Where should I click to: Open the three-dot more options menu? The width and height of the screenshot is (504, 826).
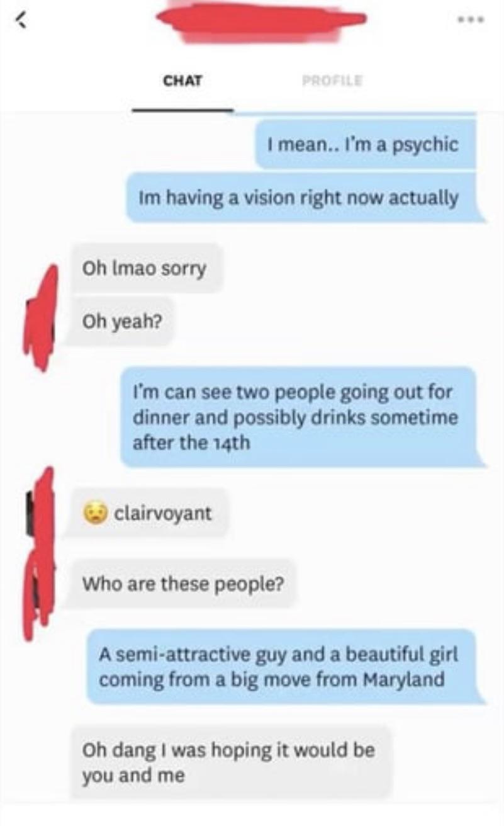(x=472, y=20)
